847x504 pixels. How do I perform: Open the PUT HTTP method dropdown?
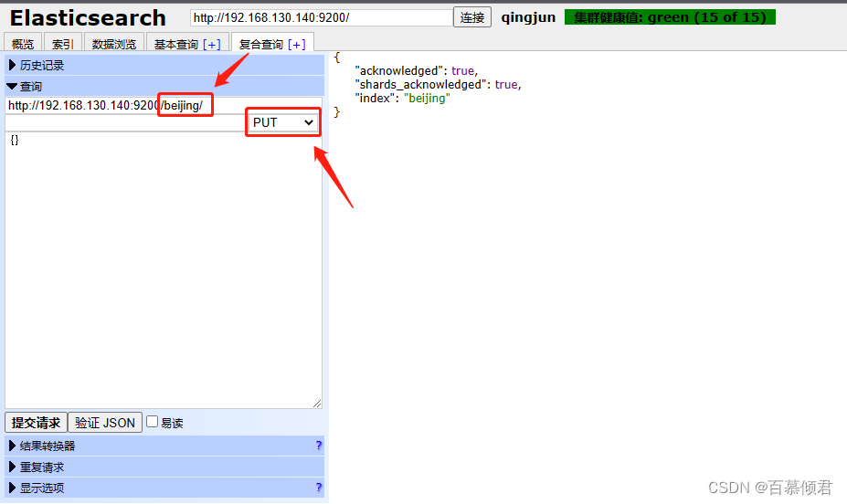pos(283,122)
